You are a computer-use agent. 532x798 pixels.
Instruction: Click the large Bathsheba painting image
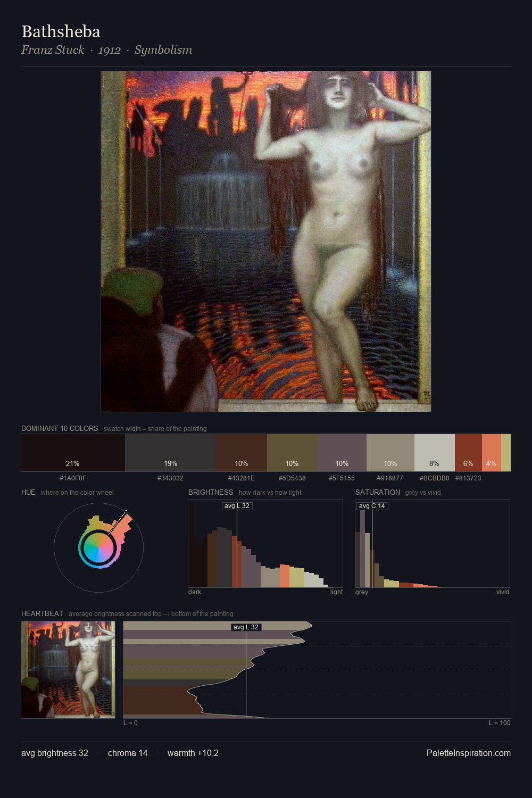click(266, 242)
